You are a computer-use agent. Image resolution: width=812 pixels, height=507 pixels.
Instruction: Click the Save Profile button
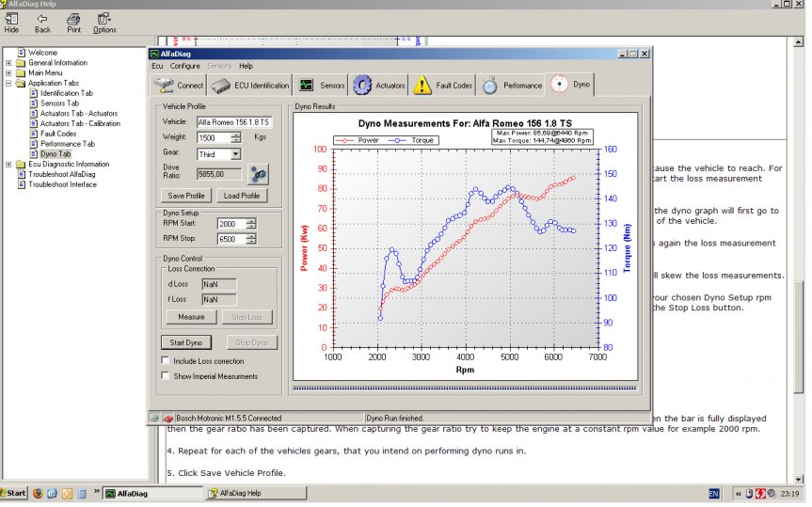pyautogui.click(x=186, y=196)
